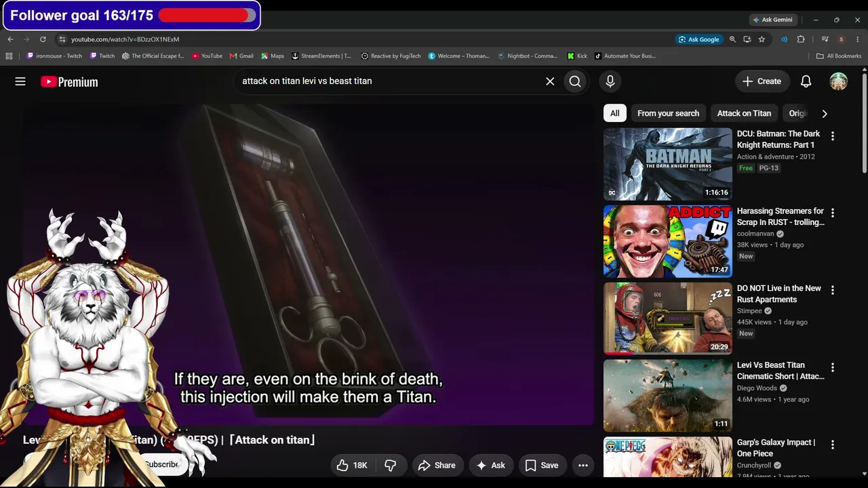
Task: Ask about this video
Action: click(491, 465)
